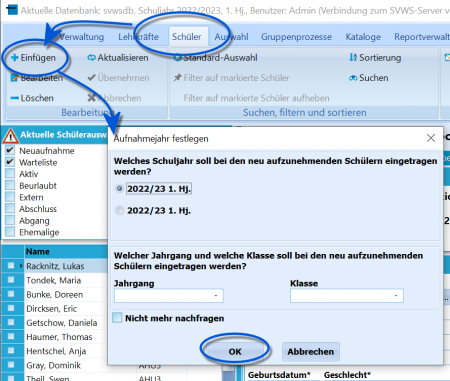Open the Klasse dropdown
The width and height of the screenshot is (450, 381).
click(347, 296)
